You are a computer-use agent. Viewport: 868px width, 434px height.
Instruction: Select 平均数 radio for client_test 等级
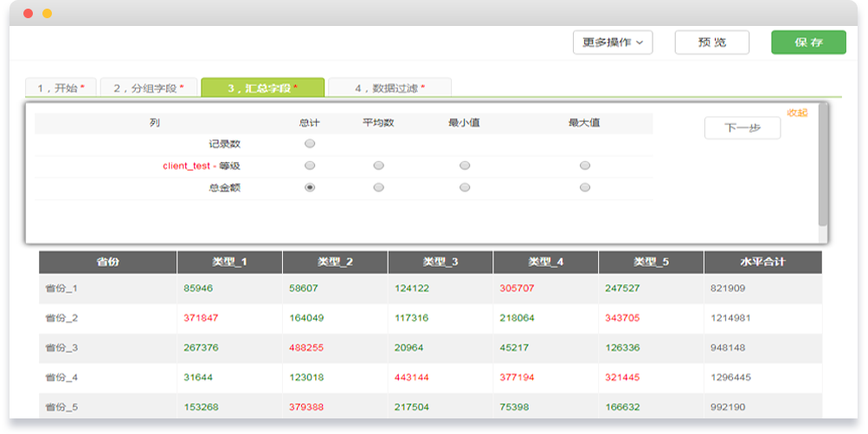[x=378, y=165]
